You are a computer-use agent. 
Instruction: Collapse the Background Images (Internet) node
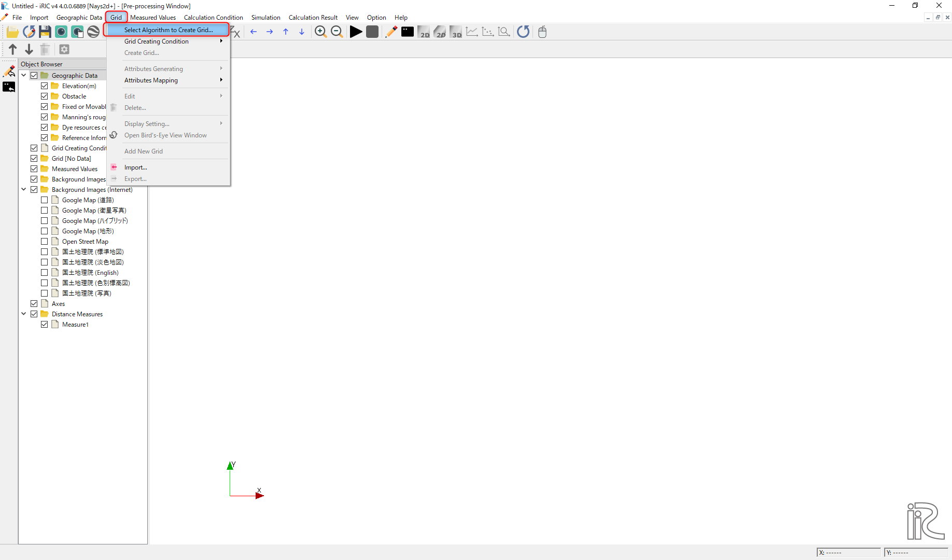[24, 190]
